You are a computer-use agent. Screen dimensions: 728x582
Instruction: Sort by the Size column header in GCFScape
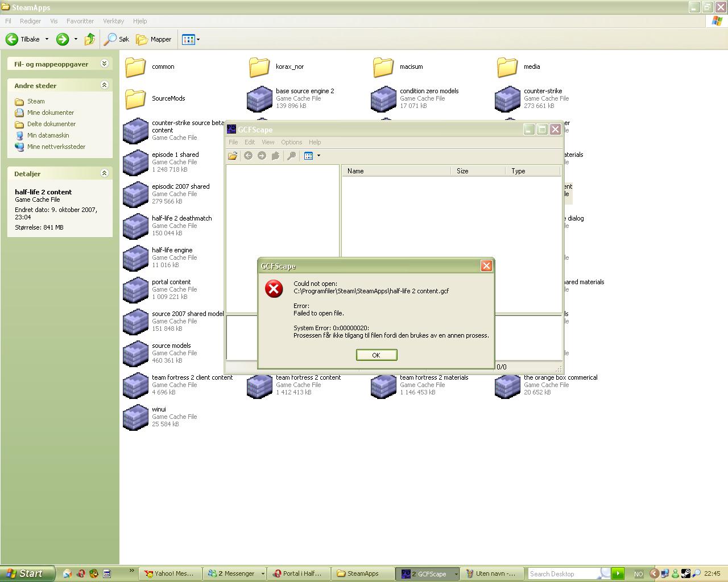[x=478, y=171]
